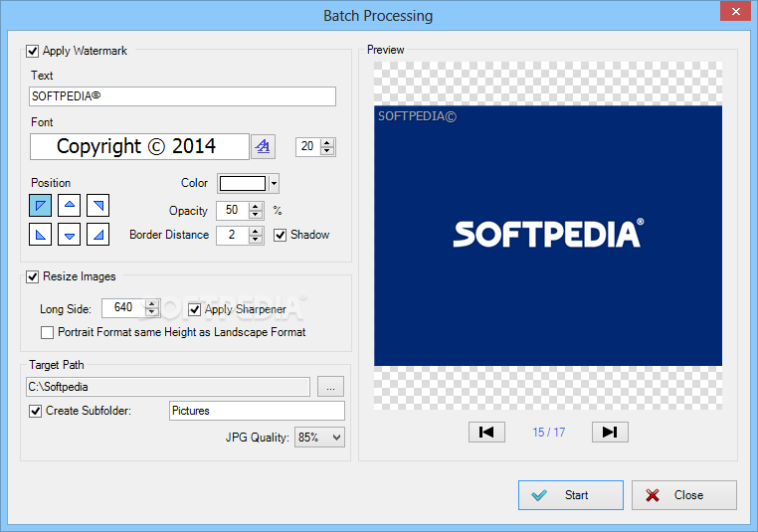The image size is (758, 532).
Task: Go to the next preview image
Action: coord(610,432)
